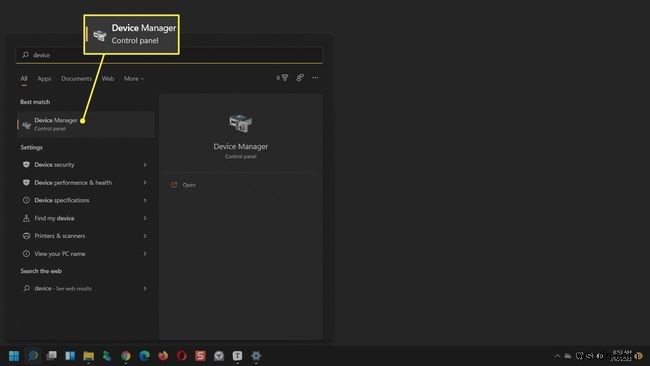
Task: Open View your PC name setting
Action: 86,254
